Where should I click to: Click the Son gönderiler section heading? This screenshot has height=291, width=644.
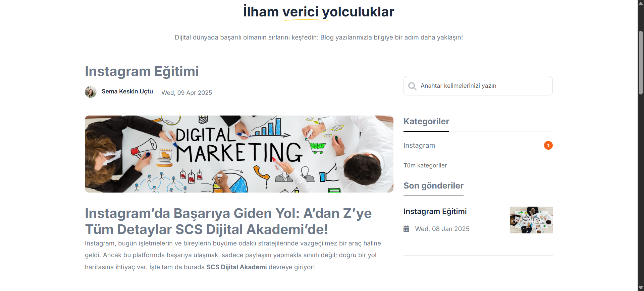pyautogui.click(x=433, y=186)
